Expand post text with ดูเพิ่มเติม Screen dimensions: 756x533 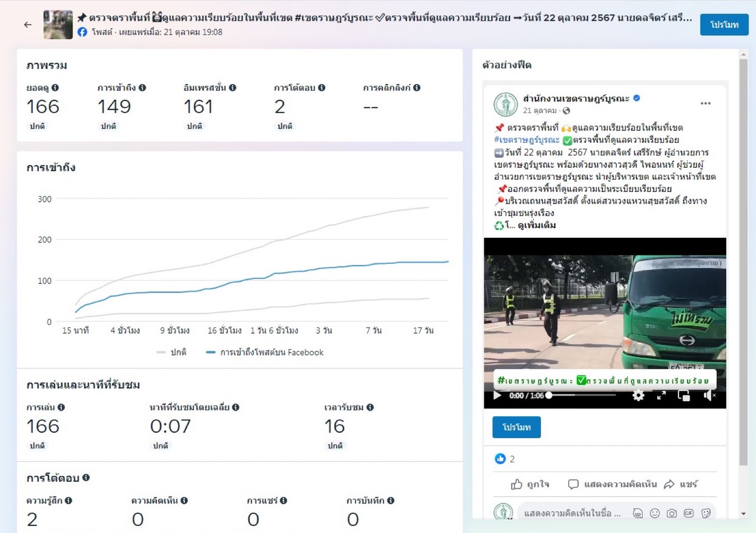pyautogui.click(x=537, y=225)
